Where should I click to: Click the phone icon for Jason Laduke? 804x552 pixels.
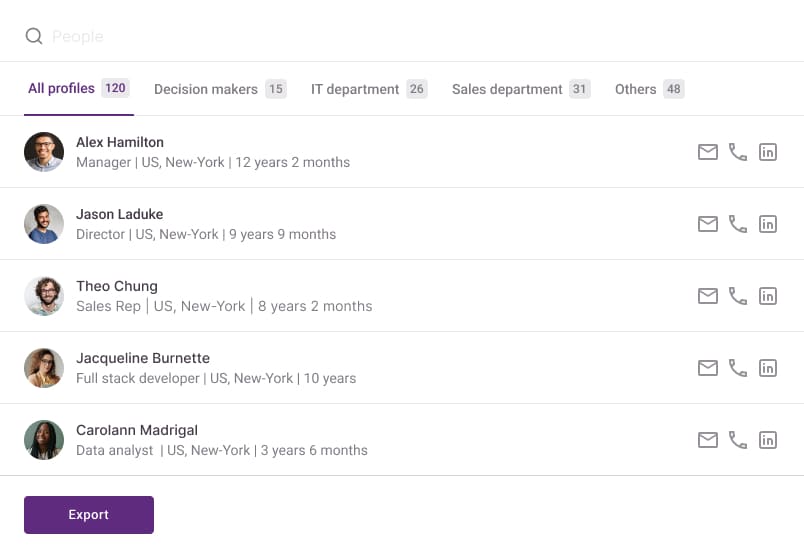(x=738, y=224)
